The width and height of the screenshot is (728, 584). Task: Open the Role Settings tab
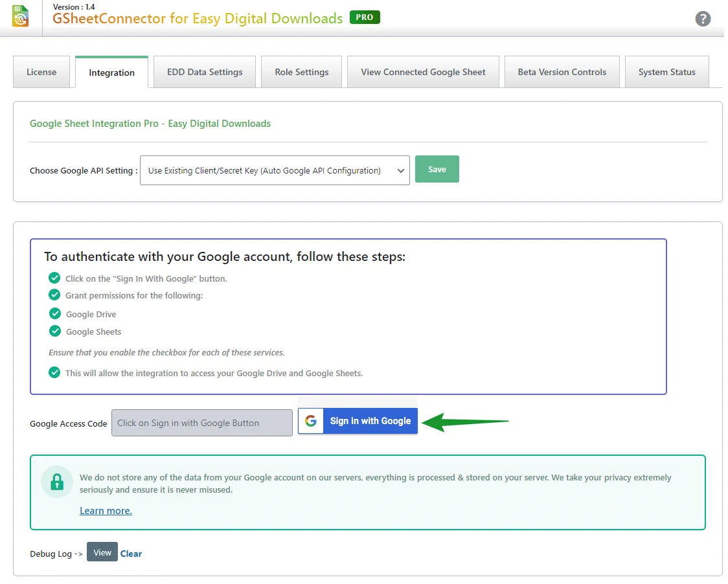pos(301,72)
